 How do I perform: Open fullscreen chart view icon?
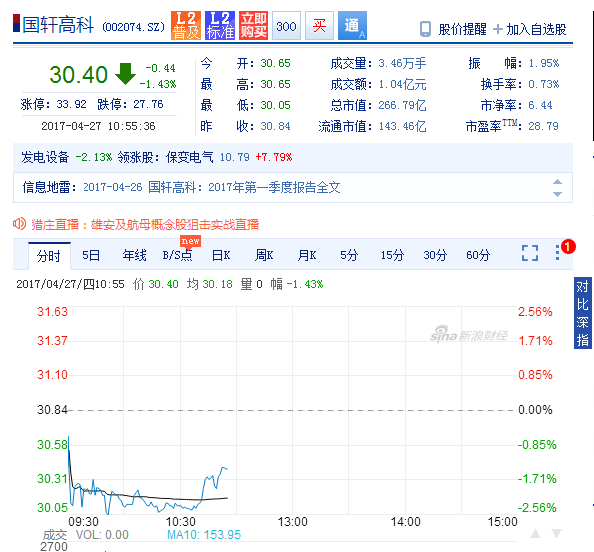click(530, 253)
